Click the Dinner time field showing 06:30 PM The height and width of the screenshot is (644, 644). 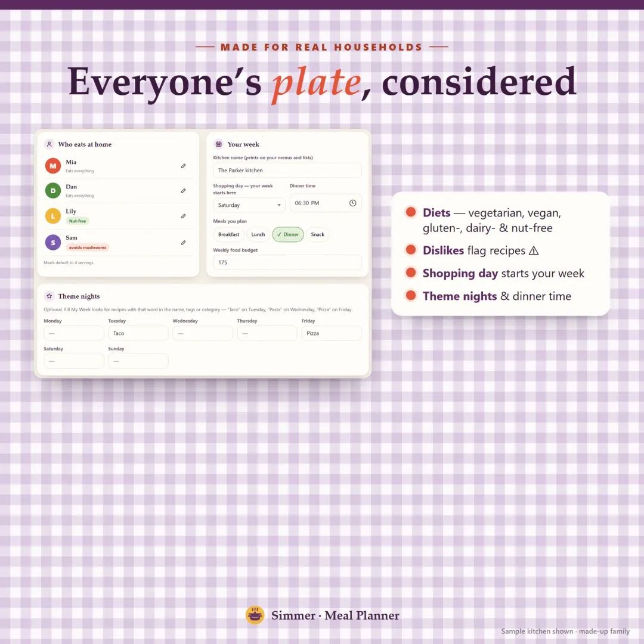click(x=326, y=203)
